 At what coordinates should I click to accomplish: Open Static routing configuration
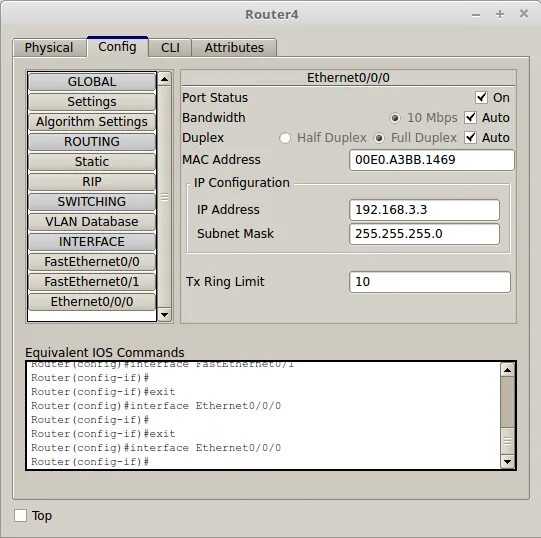point(92,162)
